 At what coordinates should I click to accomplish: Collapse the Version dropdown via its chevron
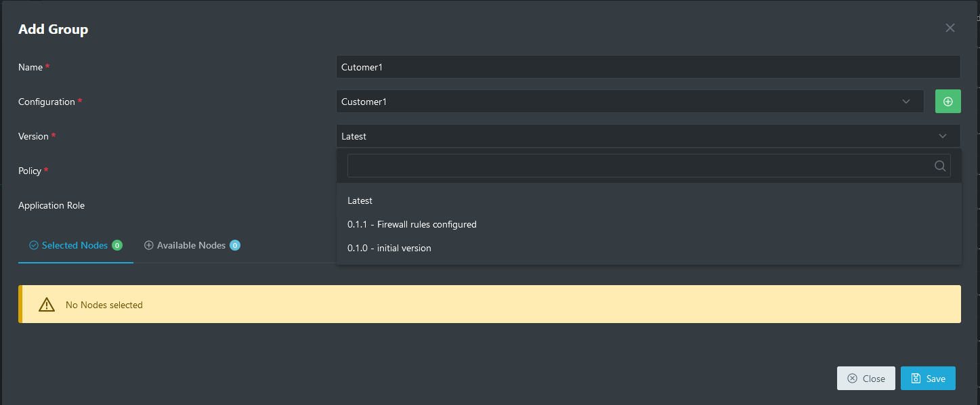[943, 136]
